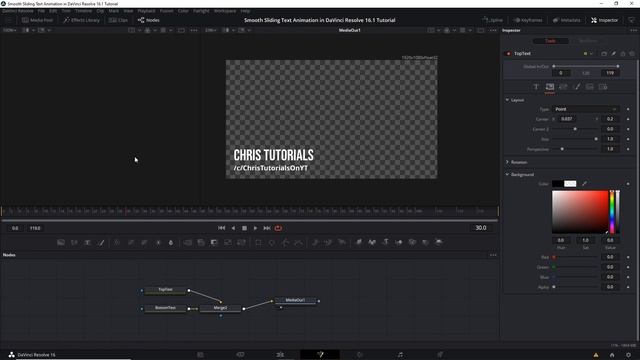640x360 pixels.
Task: Toggle keyframe diamond for Background Color
Action: point(628,184)
